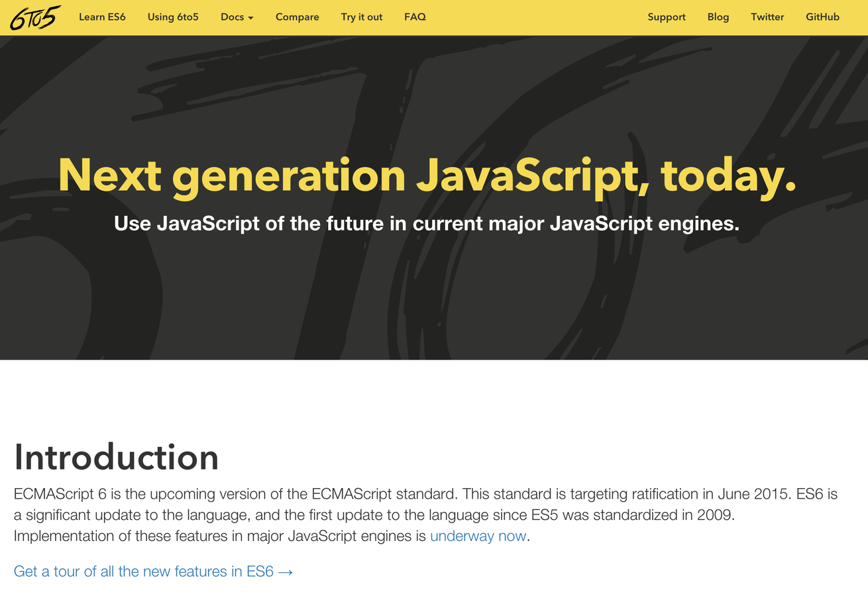Click the Introduction heading
This screenshot has height=596, width=868.
pyautogui.click(x=116, y=457)
